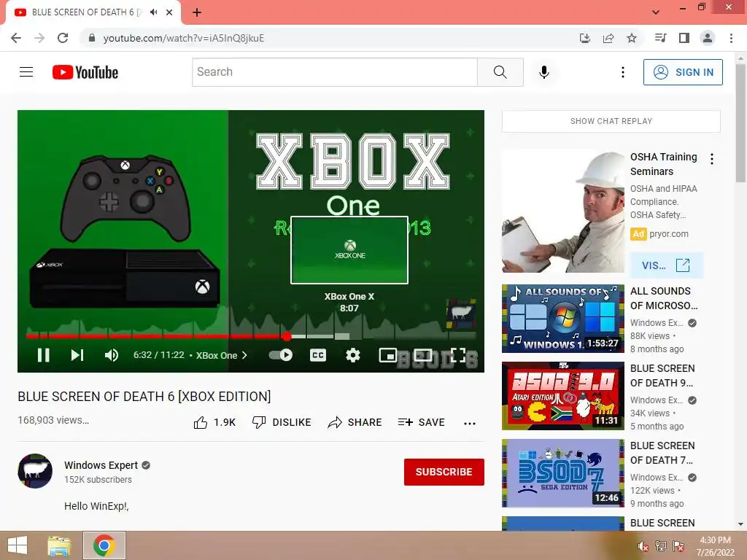Enter full screen mode

[x=458, y=355]
